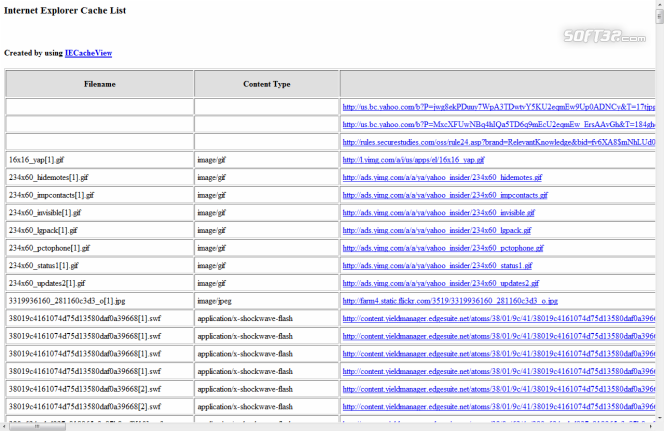
Task: Follow the 234x60_impcontacts.gif URL link
Action: [445, 195]
